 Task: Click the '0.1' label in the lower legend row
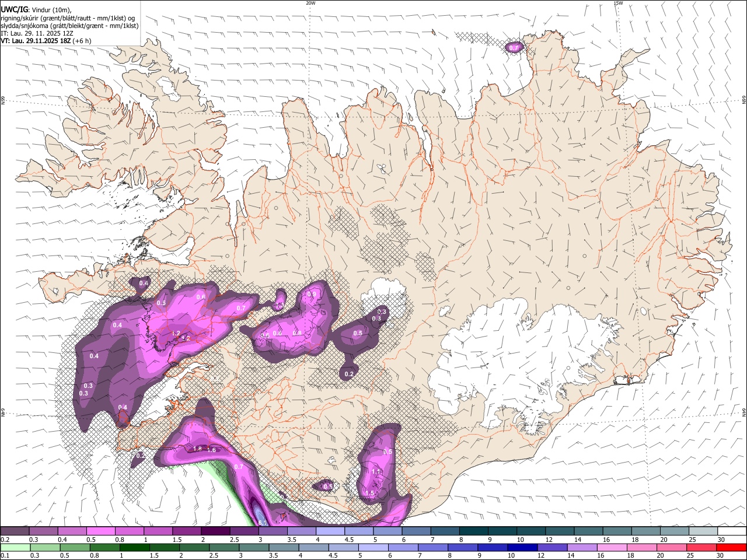click(x=5, y=556)
